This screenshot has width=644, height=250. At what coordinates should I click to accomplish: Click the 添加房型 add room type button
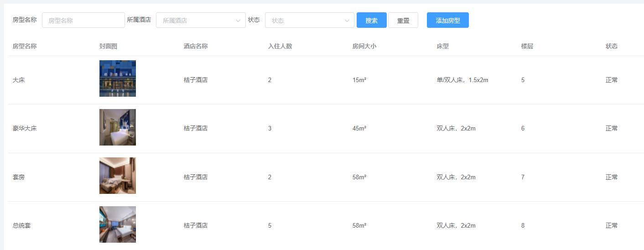(447, 20)
